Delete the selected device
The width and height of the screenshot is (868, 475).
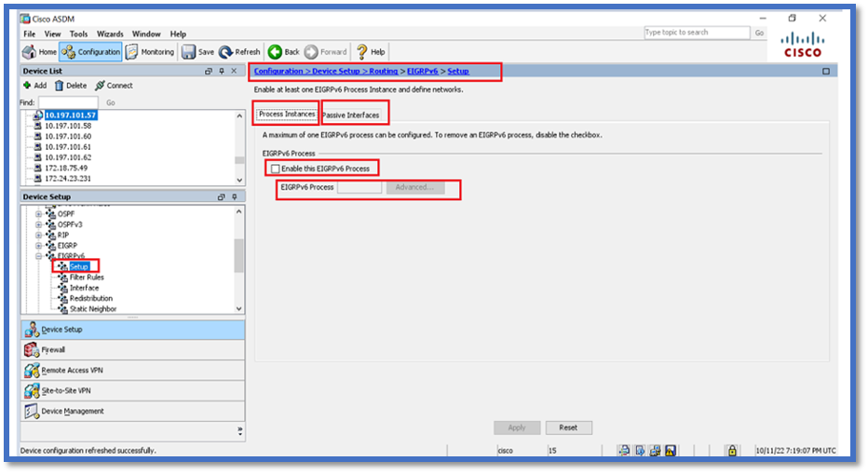tap(70, 86)
